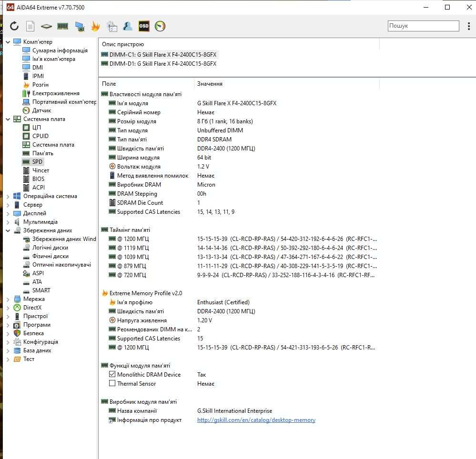Click the user profile toolbar icon
This screenshot has height=459, width=476.
point(128,26)
